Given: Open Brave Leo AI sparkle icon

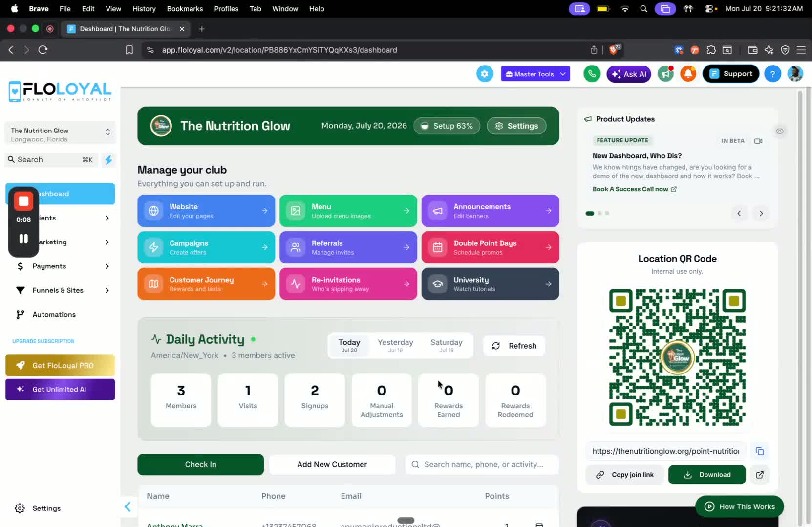Looking at the screenshot, I should point(769,50).
